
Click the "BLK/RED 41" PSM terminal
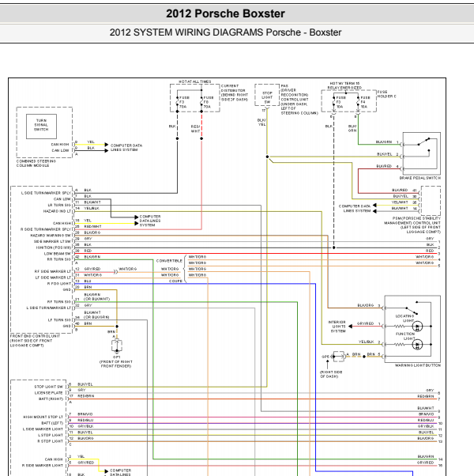coord(404,190)
